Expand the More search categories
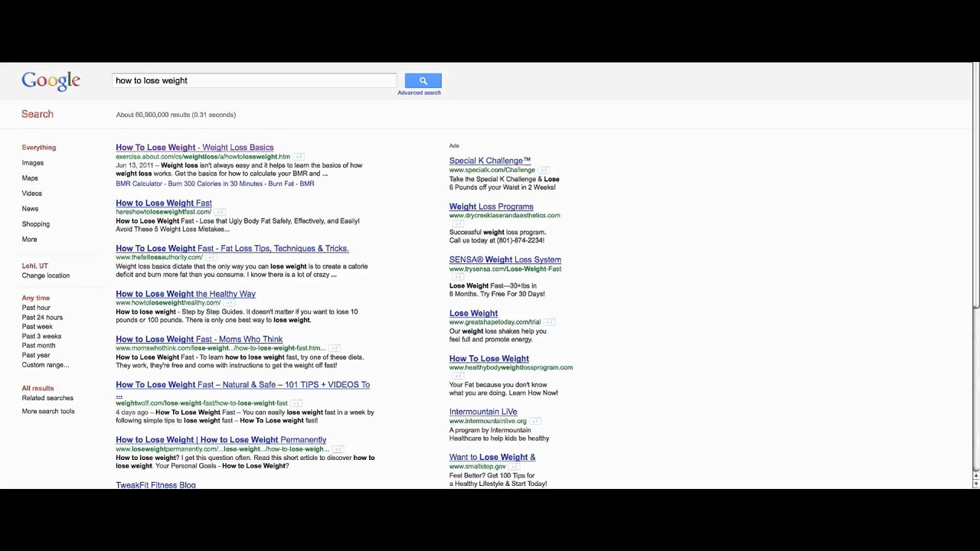980x551 pixels. click(x=29, y=239)
